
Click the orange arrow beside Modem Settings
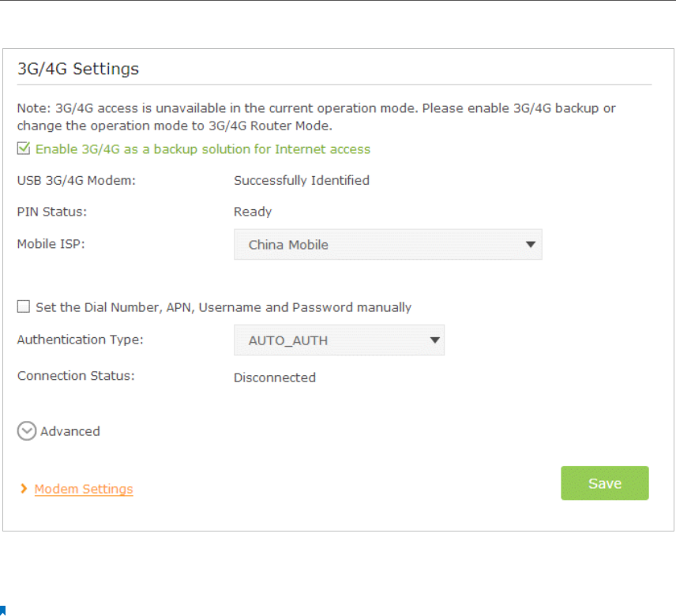click(x=24, y=490)
